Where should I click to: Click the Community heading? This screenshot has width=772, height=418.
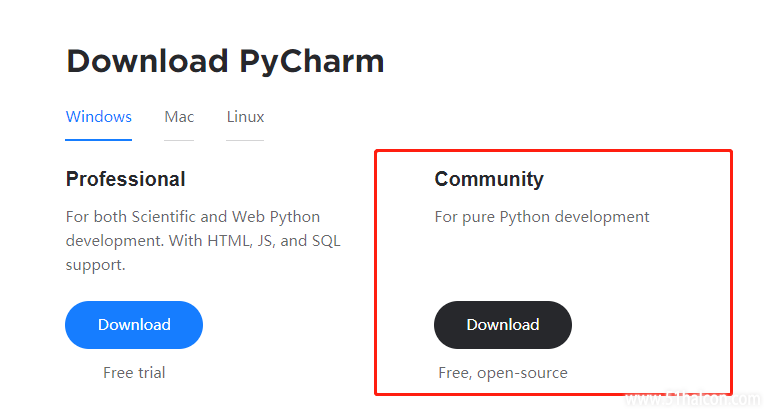489,179
